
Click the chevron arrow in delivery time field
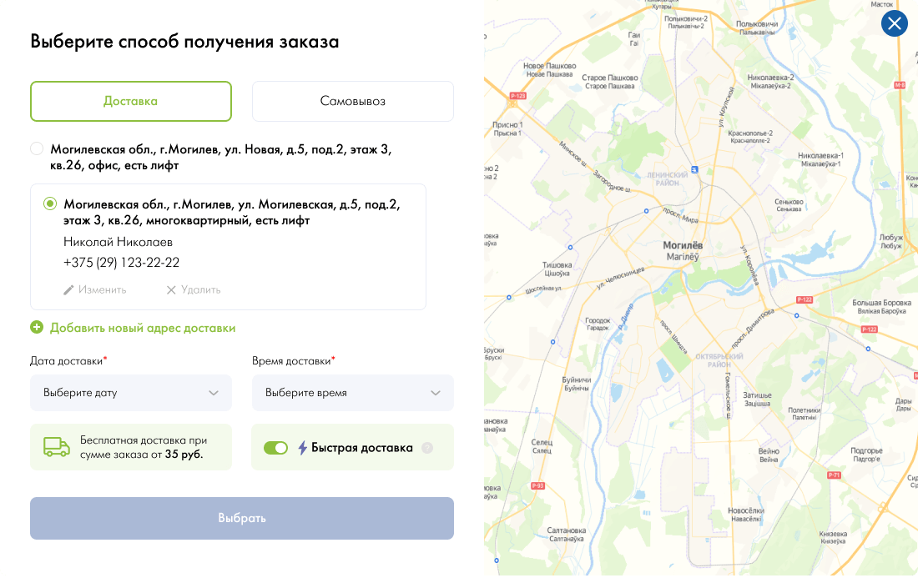coord(436,393)
